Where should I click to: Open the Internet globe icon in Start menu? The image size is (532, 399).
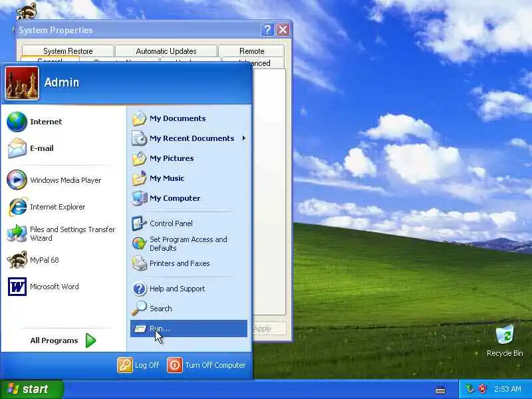pos(17,122)
